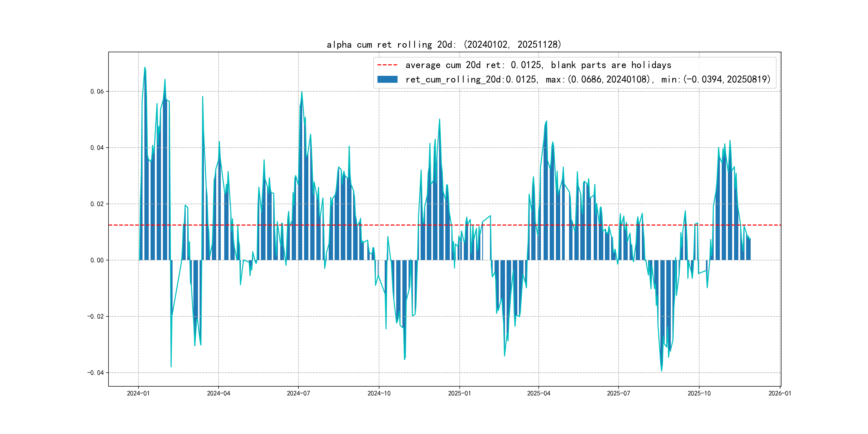Screen dimensions: 868x434
Task: Click the 2024-10 x-axis tick label
Action: (379, 393)
